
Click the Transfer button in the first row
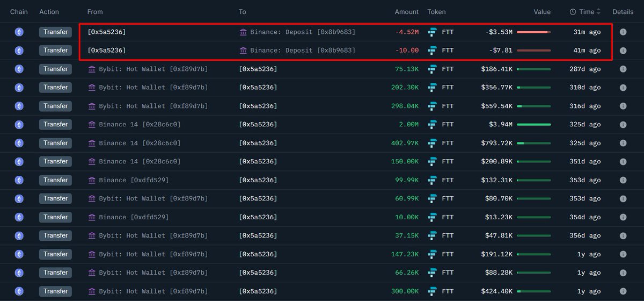(x=55, y=32)
